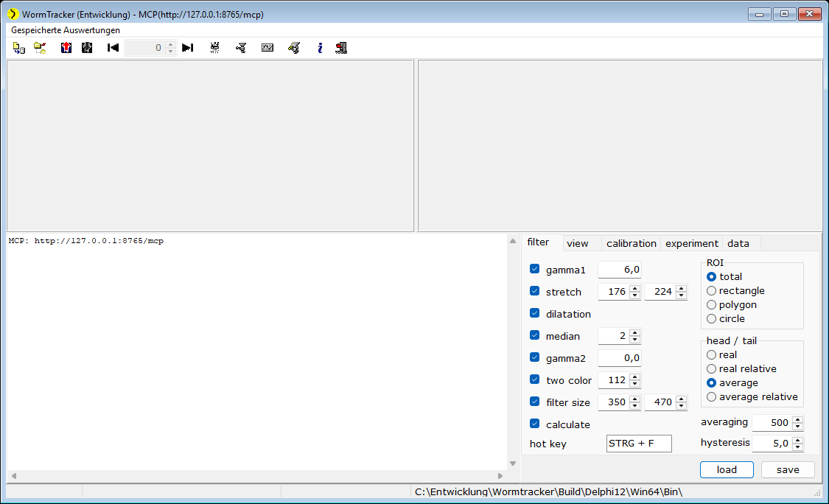Click the red upward arrow toolbar icon
The height and width of the screenshot is (504, 829).
[66, 48]
